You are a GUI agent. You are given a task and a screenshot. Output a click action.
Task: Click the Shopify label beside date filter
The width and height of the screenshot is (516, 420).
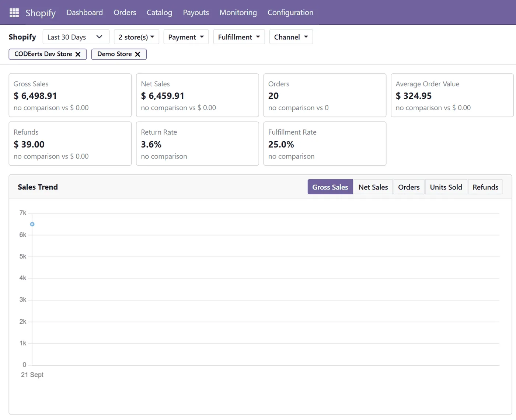[x=22, y=37]
